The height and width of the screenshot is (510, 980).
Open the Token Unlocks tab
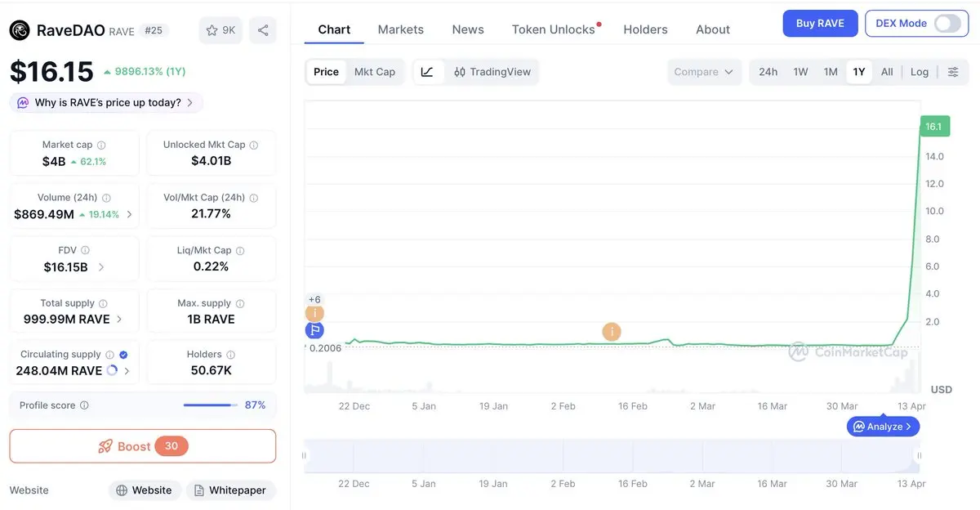click(555, 29)
